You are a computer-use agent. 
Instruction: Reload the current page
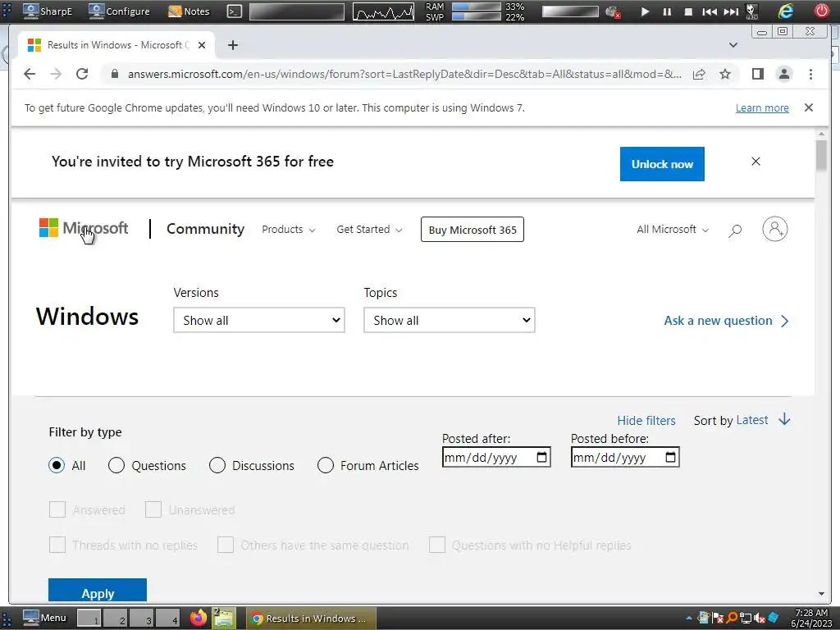click(x=82, y=74)
